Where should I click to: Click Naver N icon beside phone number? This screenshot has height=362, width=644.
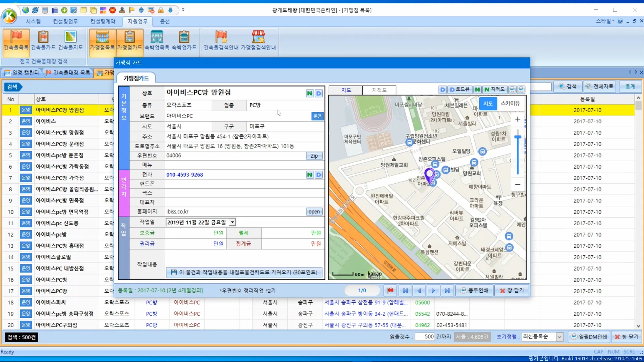pos(310,175)
